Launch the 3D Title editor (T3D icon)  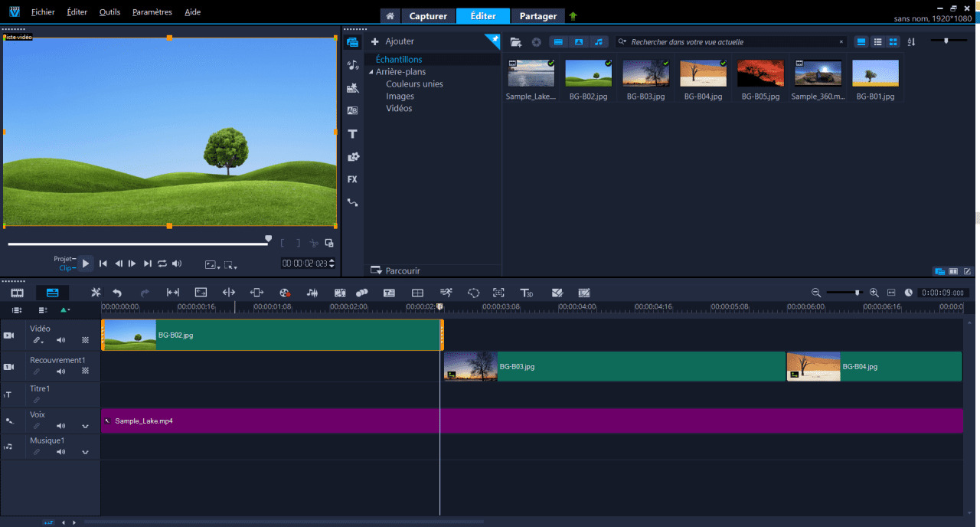click(526, 292)
